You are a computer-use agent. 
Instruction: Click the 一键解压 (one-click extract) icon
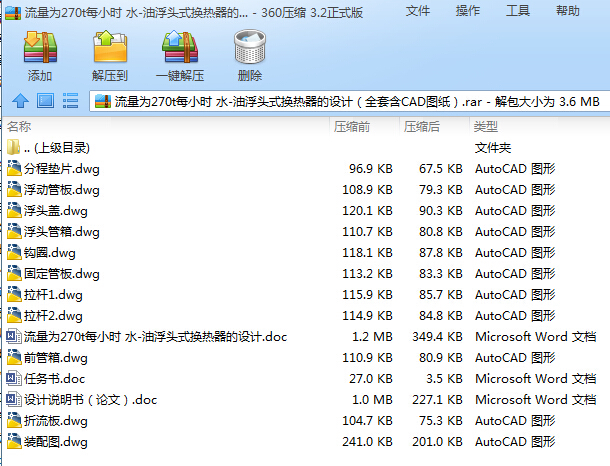[180, 47]
